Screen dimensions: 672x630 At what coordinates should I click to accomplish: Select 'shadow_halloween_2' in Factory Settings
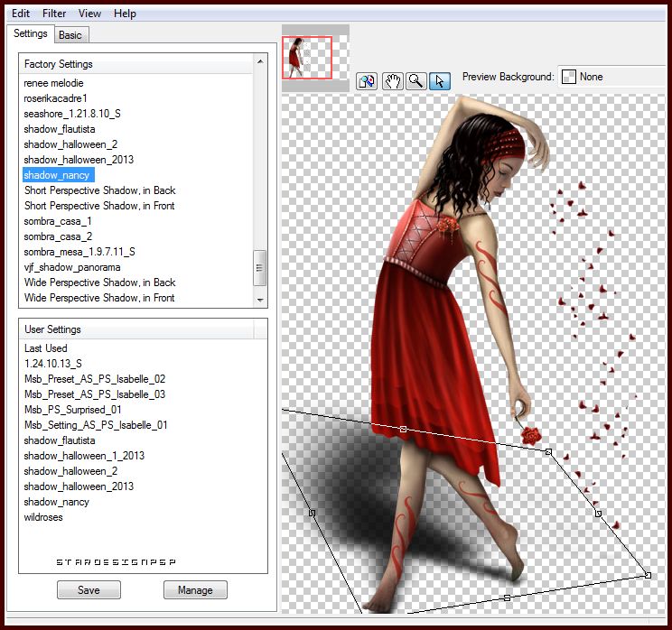[70, 144]
